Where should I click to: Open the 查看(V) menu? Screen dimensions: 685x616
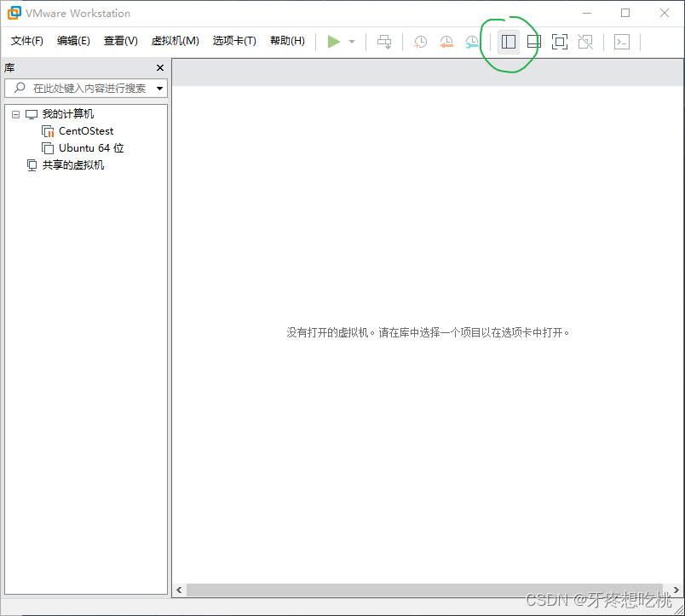point(121,41)
